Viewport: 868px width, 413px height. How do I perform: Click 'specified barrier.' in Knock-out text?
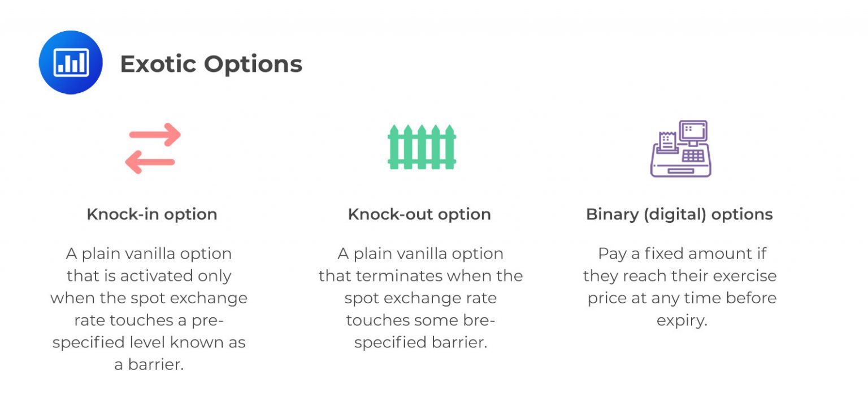click(420, 343)
